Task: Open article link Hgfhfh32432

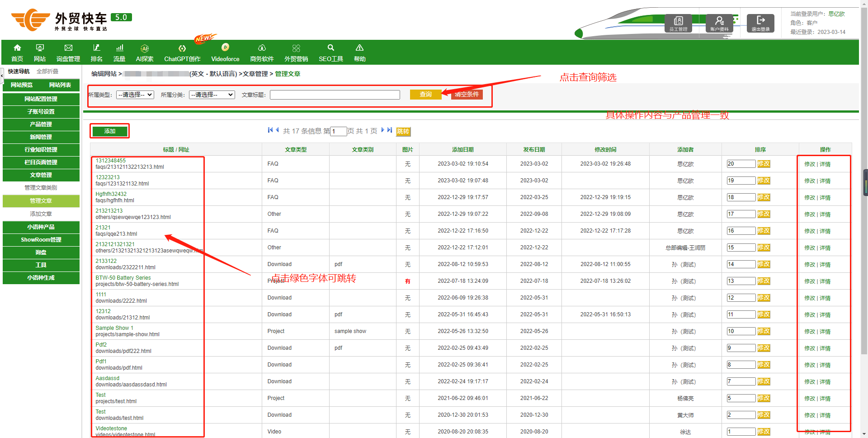Action: click(111, 194)
